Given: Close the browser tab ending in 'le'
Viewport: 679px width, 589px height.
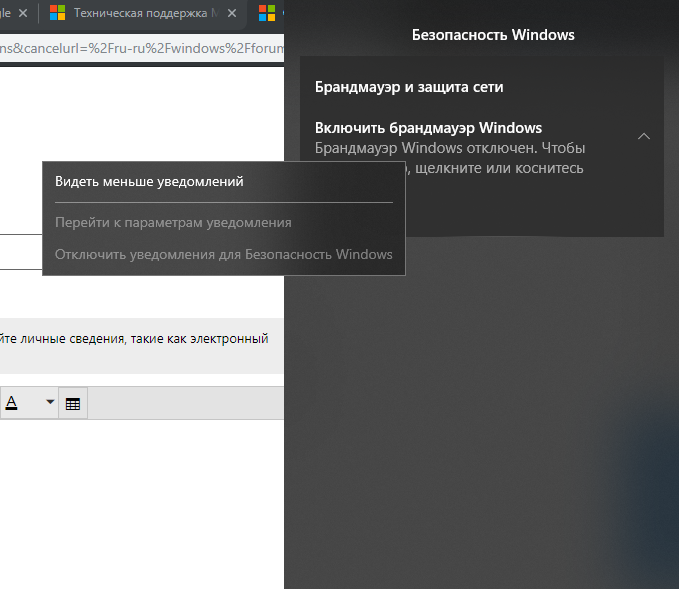Looking at the screenshot, I should (23, 13).
